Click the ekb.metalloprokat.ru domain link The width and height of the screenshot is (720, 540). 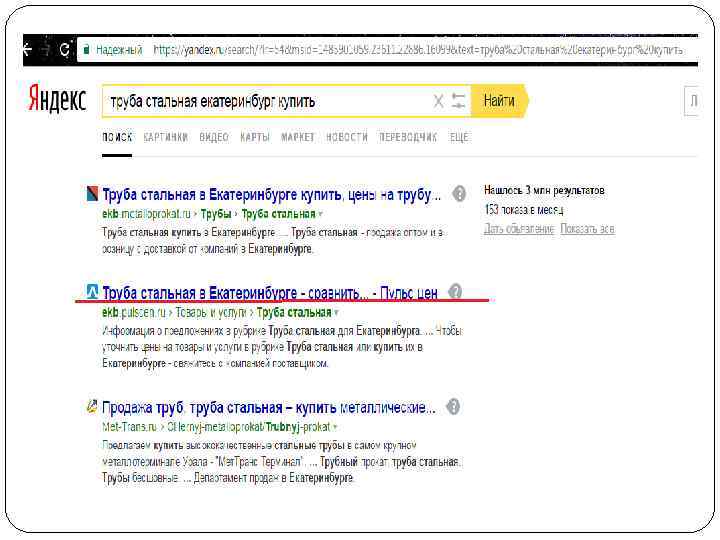coord(146,214)
